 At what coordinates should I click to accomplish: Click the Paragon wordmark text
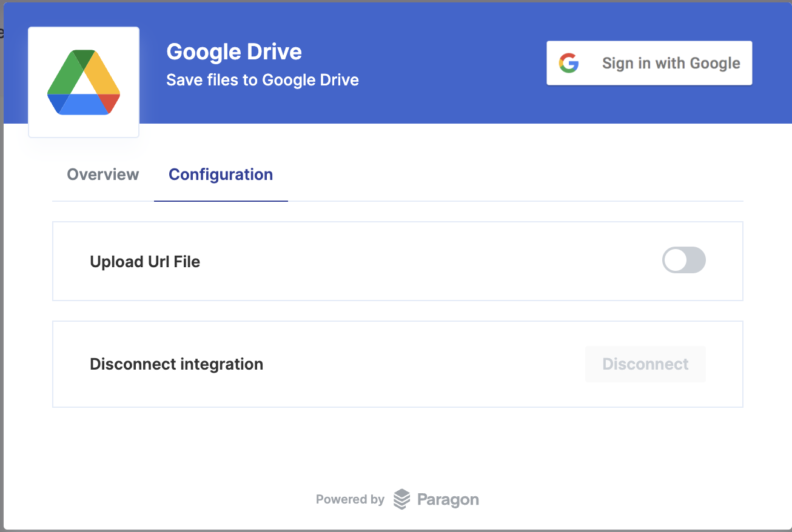[448, 500]
